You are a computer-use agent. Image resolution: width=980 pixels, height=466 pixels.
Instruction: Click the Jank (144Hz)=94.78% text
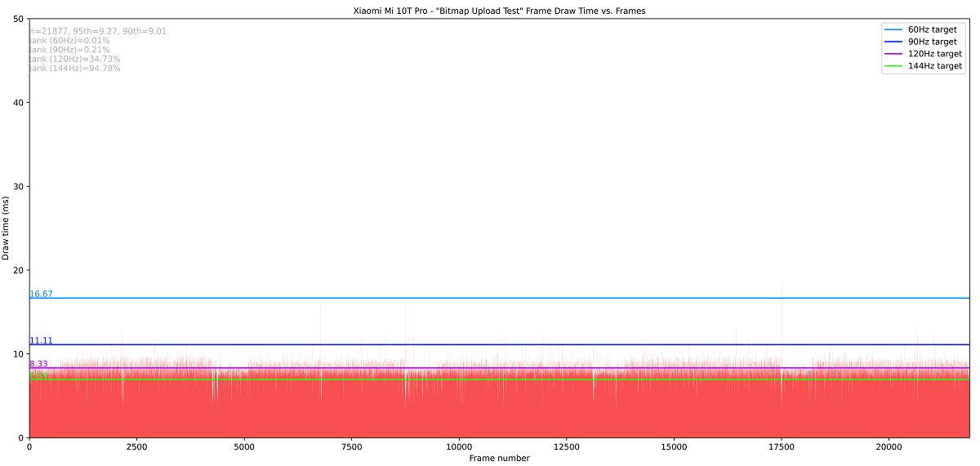pyautogui.click(x=75, y=69)
